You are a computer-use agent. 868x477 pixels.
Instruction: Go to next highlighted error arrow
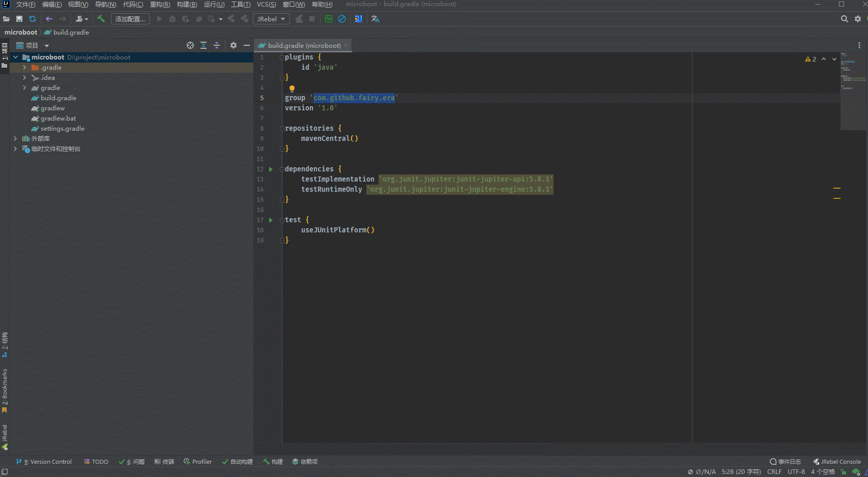[x=834, y=59]
